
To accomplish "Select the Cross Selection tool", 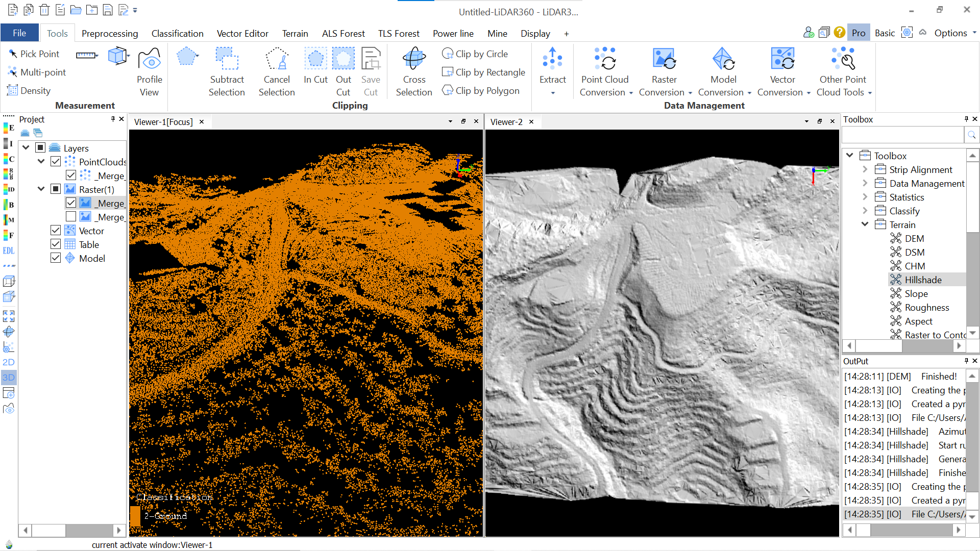I will [413, 71].
